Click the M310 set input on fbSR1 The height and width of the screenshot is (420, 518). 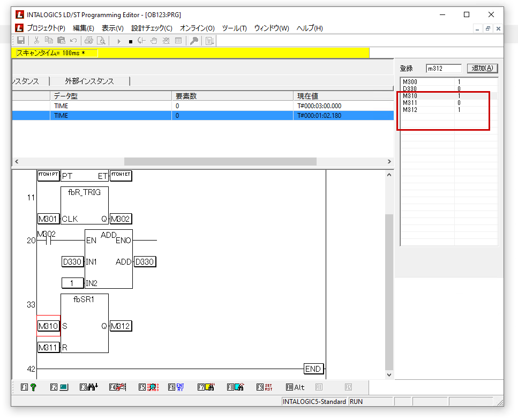pyautogui.click(x=48, y=326)
